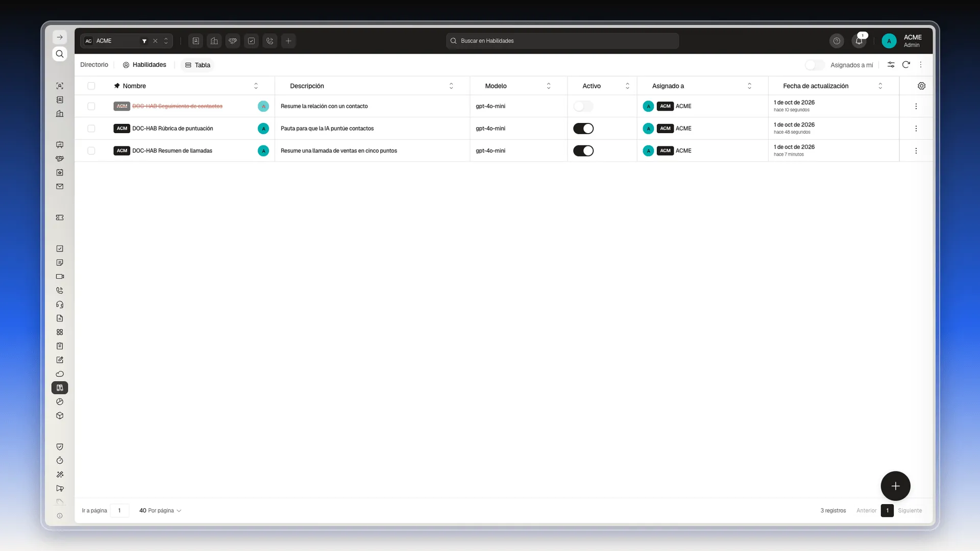Image resolution: width=980 pixels, height=551 pixels.
Task: Open the companies building icon in the top bar
Action: (214, 41)
